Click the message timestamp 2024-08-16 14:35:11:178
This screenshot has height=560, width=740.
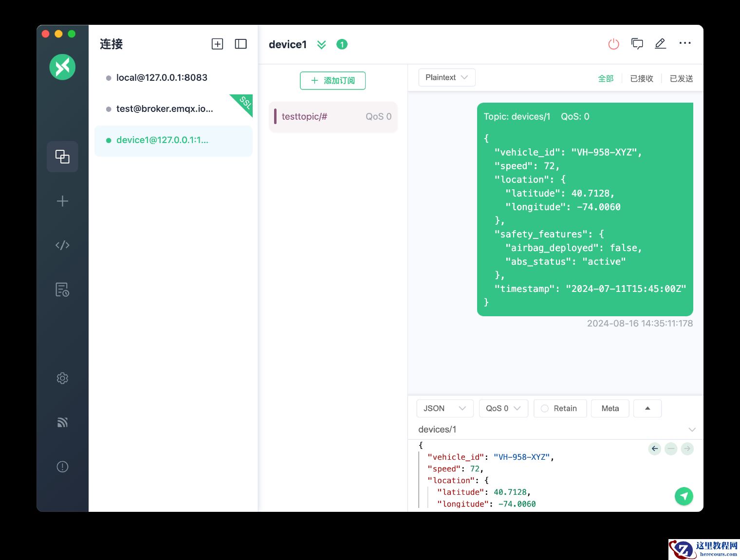click(x=640, y=324)
